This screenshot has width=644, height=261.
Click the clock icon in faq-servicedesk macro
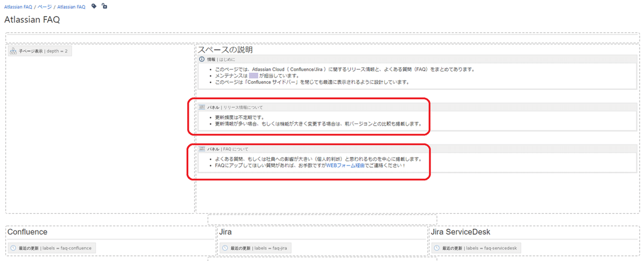(x=437, y=248)
